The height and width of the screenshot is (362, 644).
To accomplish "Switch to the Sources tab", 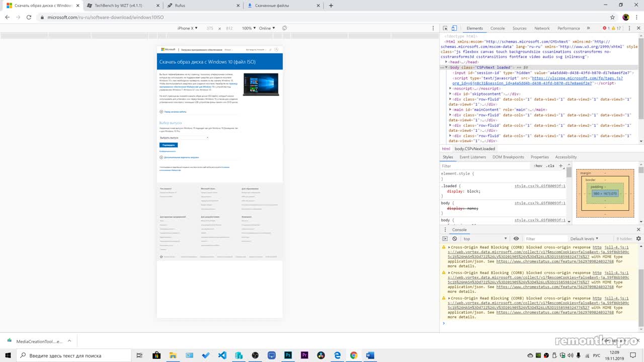I will click(x=519, y=28).
